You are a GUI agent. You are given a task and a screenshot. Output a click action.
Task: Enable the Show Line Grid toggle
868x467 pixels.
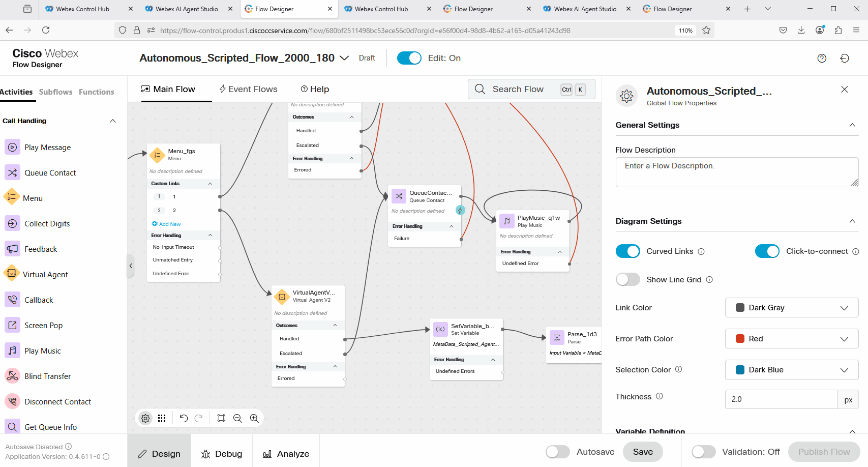click(x=627, y=279)
